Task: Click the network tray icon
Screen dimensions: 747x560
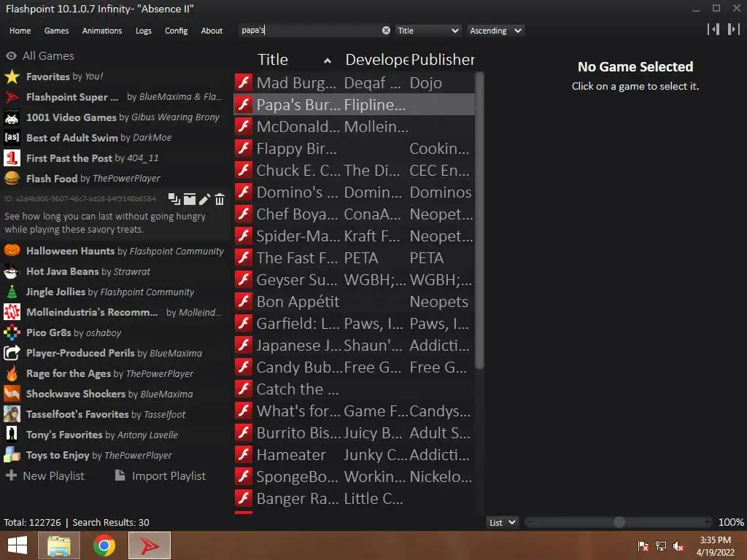Action: pos(661,545)
